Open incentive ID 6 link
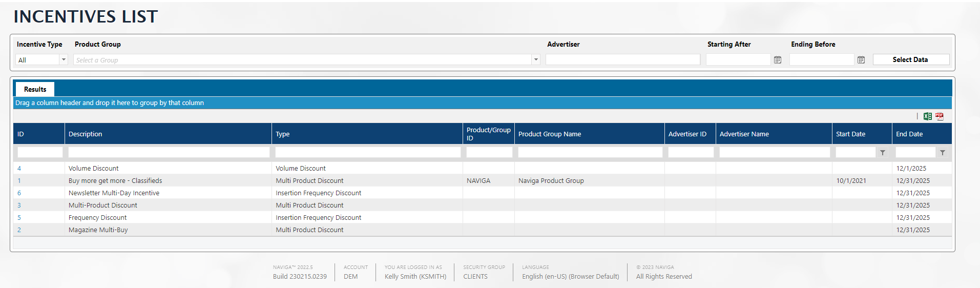The width and height of the screenshot is (980, 288). (x=19, y=193)
